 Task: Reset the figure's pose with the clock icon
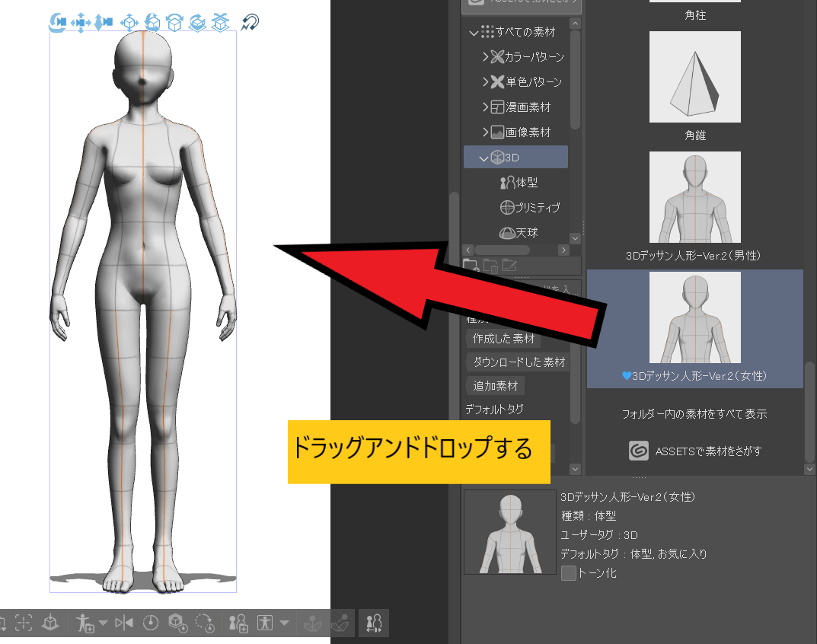pyautogui.click(x=152, y=623)
